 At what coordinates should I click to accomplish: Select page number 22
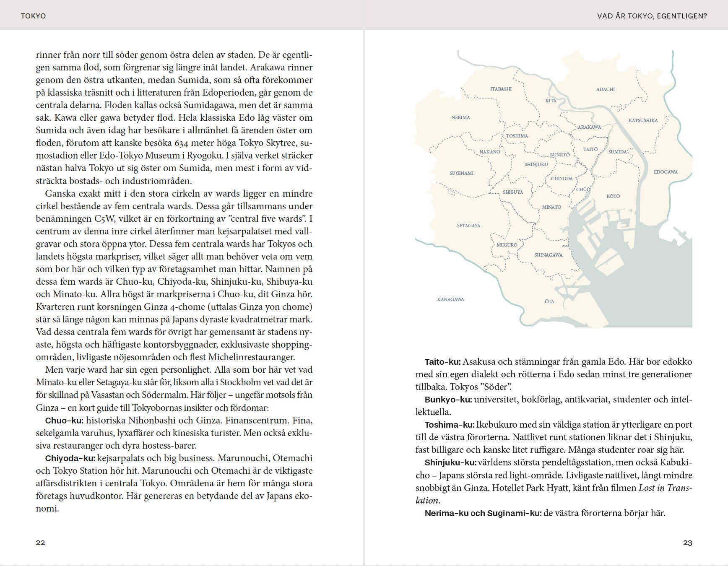pos(40,542)
